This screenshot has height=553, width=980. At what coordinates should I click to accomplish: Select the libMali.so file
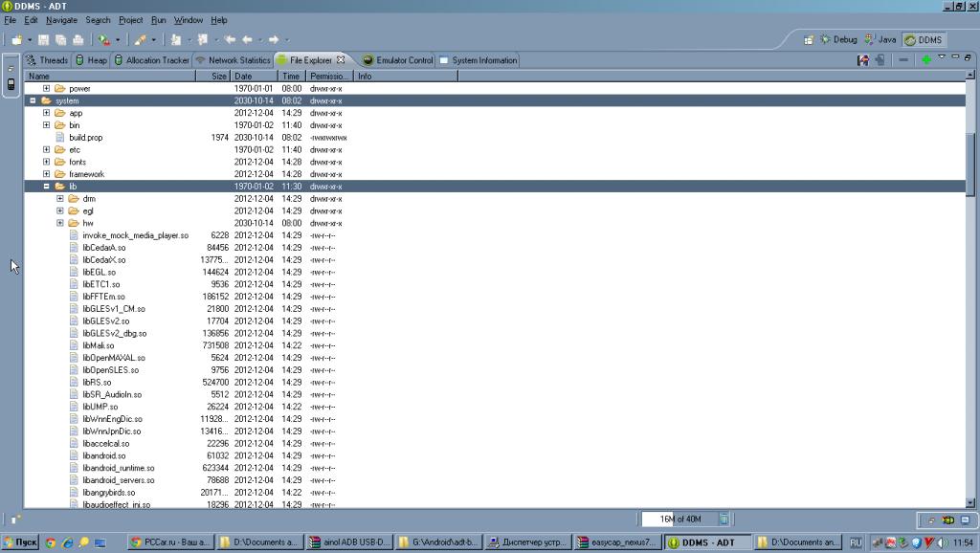tap(98, 345)
